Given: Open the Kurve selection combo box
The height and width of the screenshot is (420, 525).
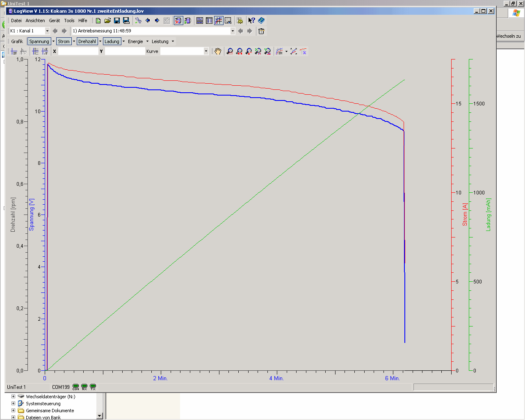Looking at the screenshot, I should 206,51.
